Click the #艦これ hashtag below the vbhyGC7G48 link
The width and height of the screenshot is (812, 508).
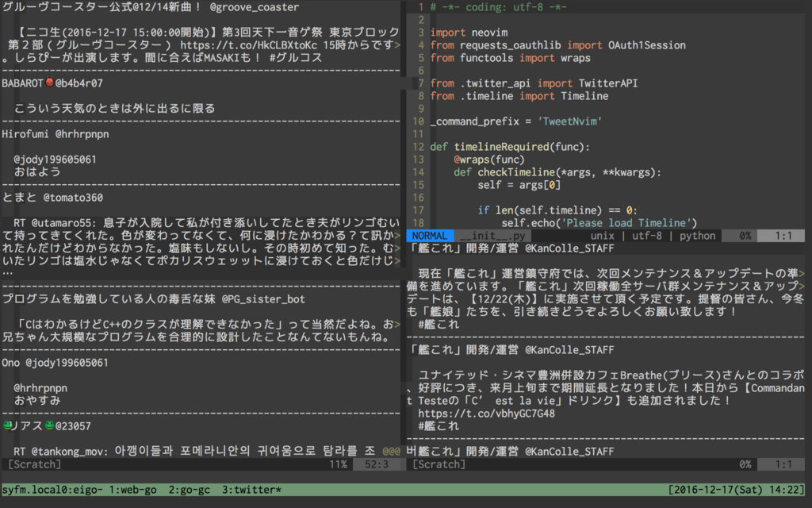click(x=439, y=426)
